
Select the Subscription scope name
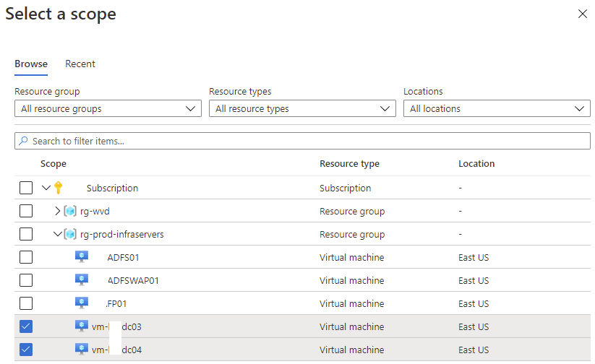point(112,188)
